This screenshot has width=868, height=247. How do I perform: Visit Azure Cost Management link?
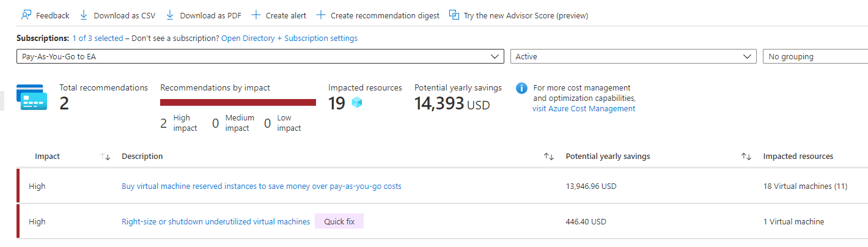pos(584,109)
